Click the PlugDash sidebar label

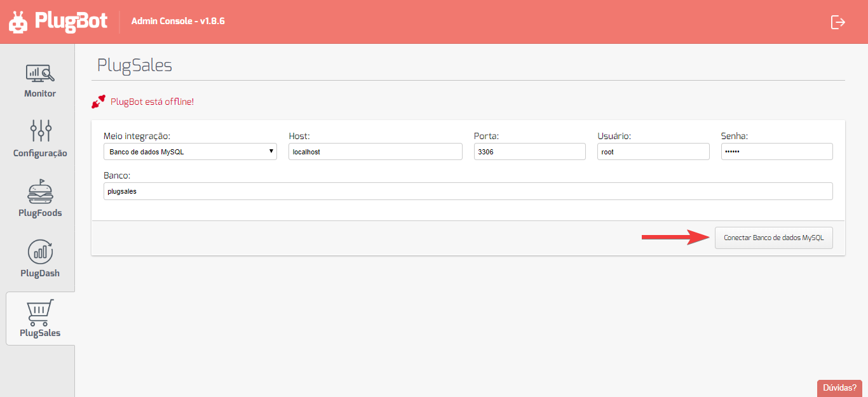click(40, 273)
